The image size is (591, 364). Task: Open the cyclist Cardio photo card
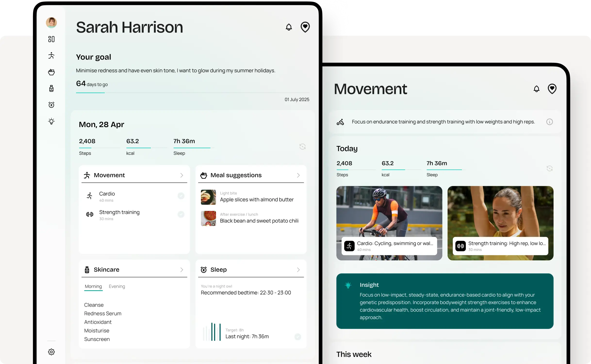pyautogui.click(x=389, y=223)
